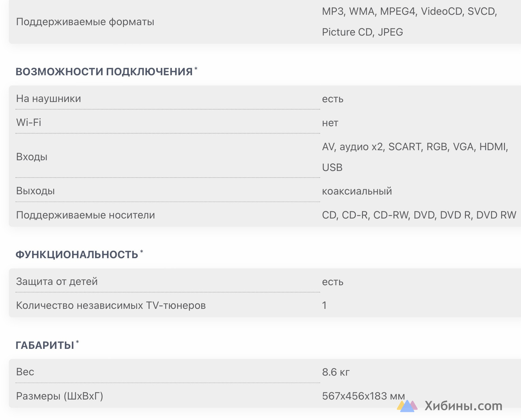Click the 'ВОЗМОЖНОСТИ ПОДКЛЮЧЕНИЯ' section heading

pos(104,71)
